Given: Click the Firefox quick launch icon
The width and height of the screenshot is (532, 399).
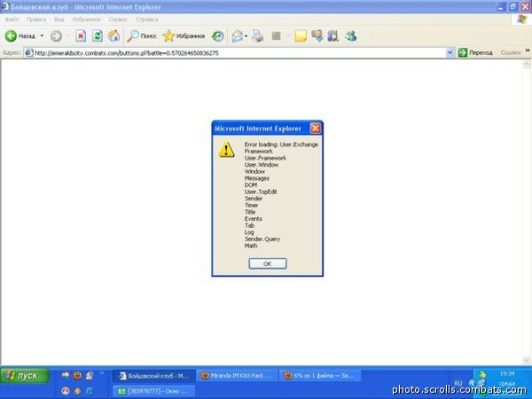Looking at the screenshot, I should click(x=78, y=376).
